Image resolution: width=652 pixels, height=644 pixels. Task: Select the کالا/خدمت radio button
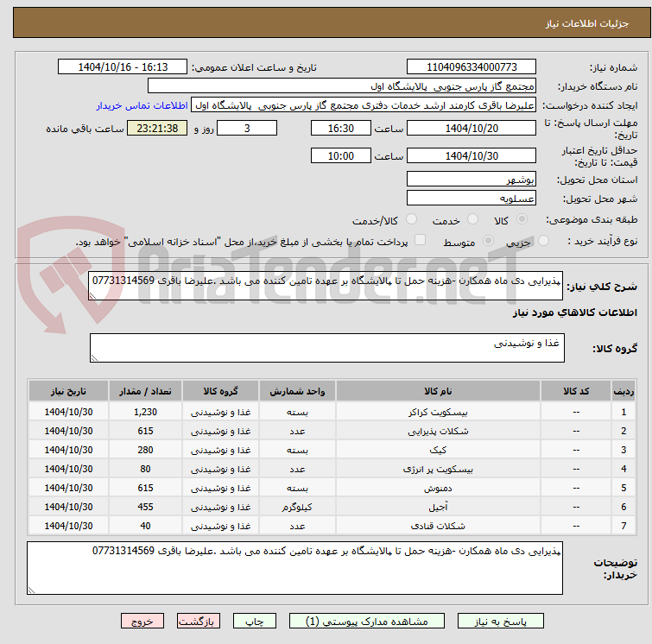point(411,218)
